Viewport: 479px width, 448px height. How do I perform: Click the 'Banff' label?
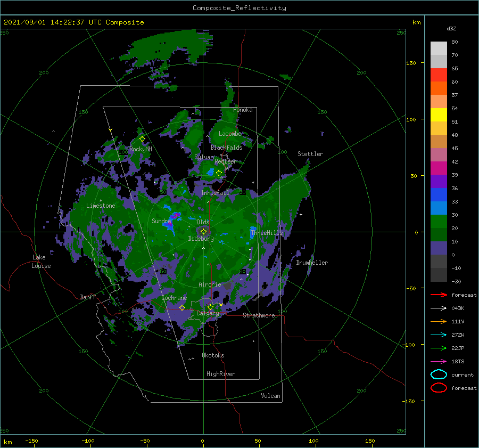tap(88, 297)
